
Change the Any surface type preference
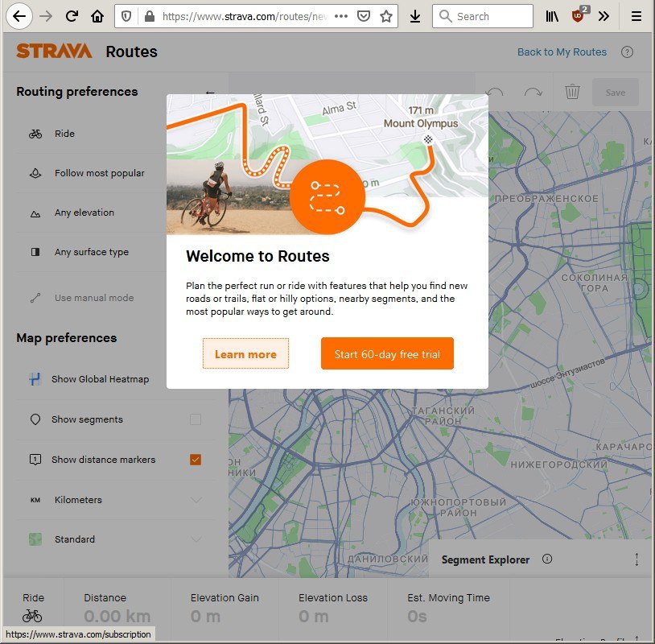tap(91, 252)
